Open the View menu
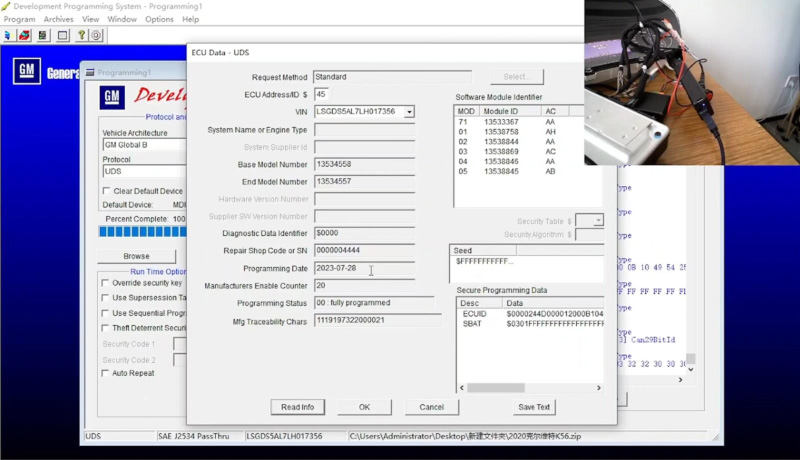Image resolution: width=800 pixels, height=460 pixels. 90,19
